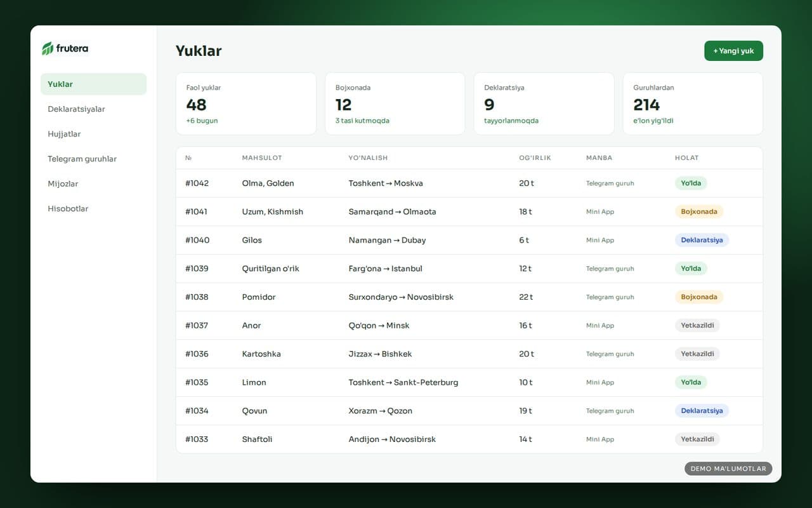Click the Yo'lda badge for #1042
The height and width of the screenshot is (508, 812).
691,183
